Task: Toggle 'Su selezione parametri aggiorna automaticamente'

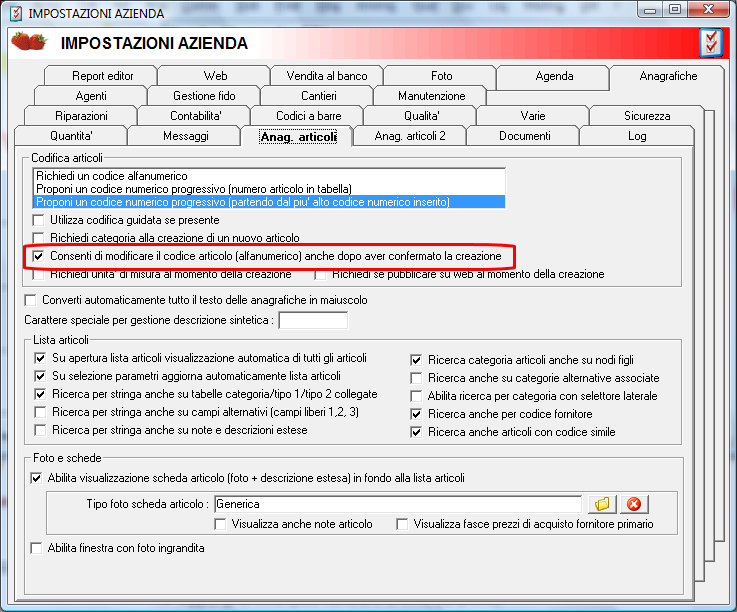Action: click(x=40, y=376)
